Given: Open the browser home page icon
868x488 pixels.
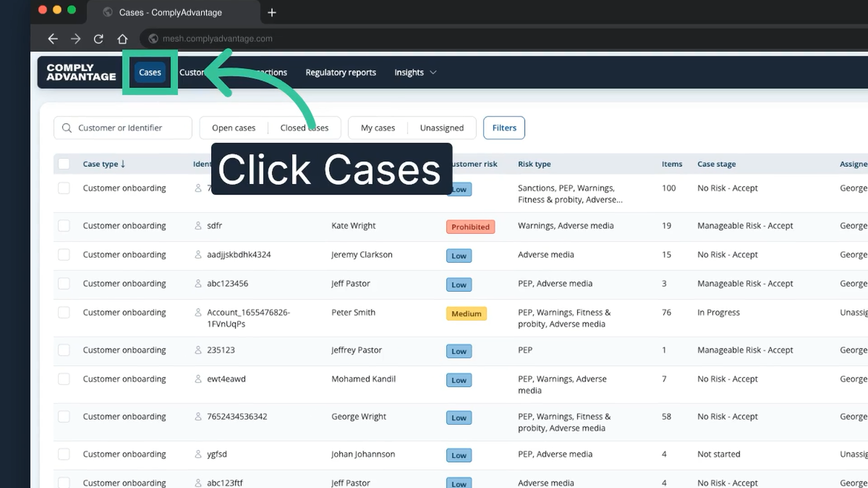Looking at the screenshot, I should coord(122,39).
